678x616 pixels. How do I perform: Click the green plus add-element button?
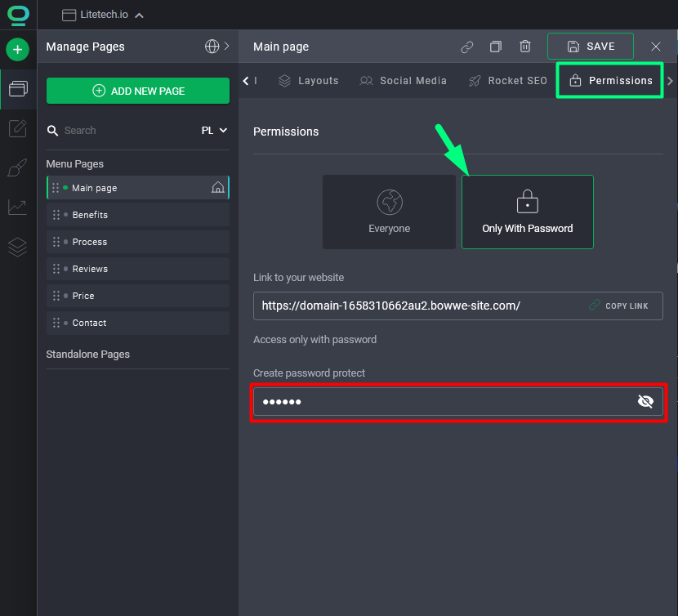coord(18,50)
